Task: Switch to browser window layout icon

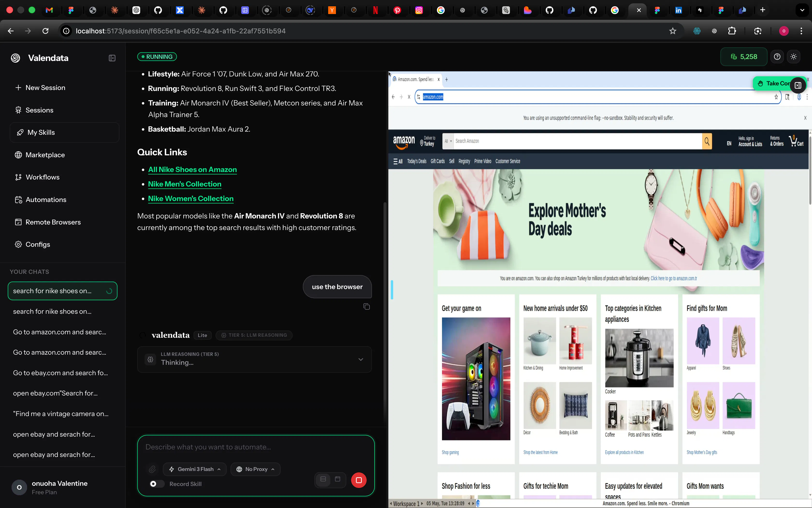Action: click(338, 480)
